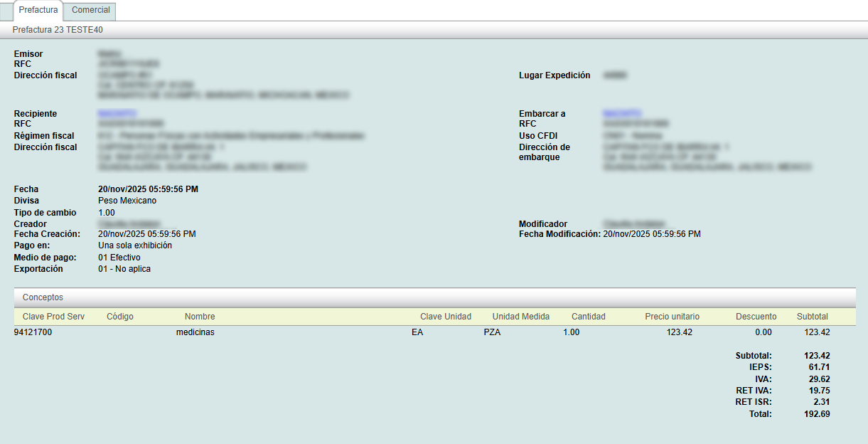Click the IEPS amount 61.71
The image size is (868, 444).
(819, 367)
